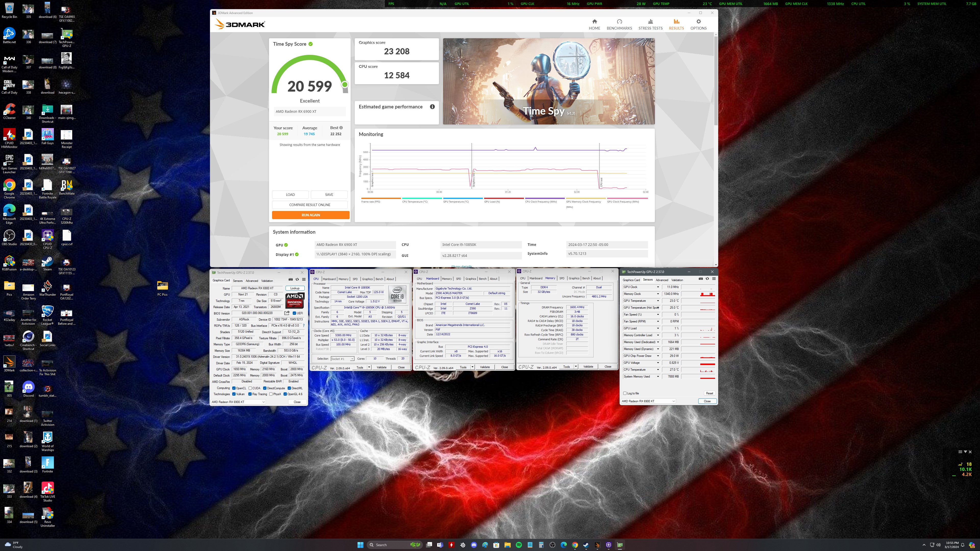The image size is (980, 551).
Task: Open Battle.net desktop icon
Action: click(x=9, y=36)
